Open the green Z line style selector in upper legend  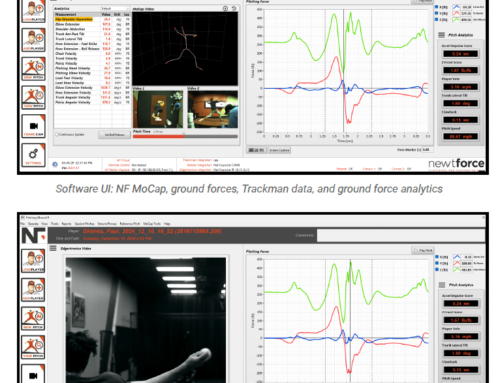tap(456, 20)
